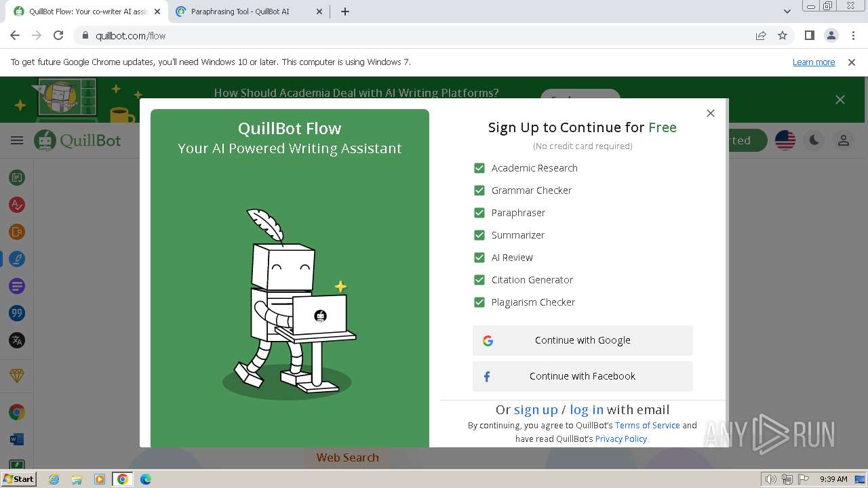Image resolution: width=868 pixels, height=488 pixels.
Task: Click the volume speaker tray icon
Action: point(771,479)
